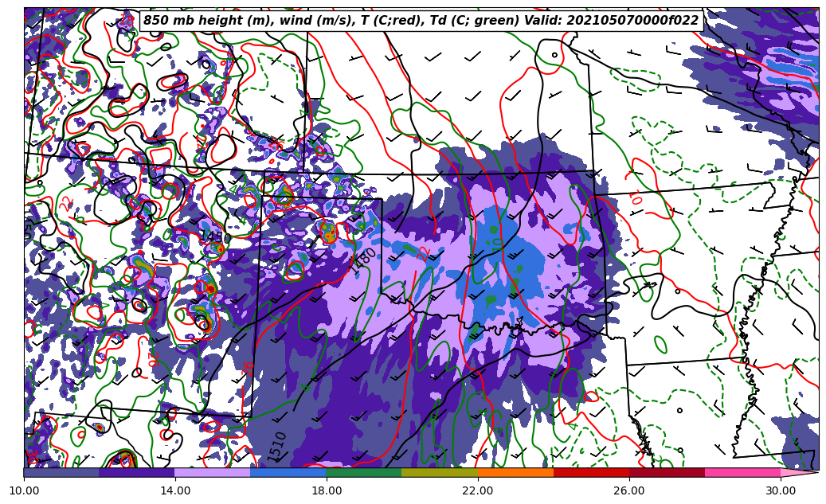Screen dimensions: 826x504
Task: Select the 14.00 colorbar tick label
Action: (175, 490)
